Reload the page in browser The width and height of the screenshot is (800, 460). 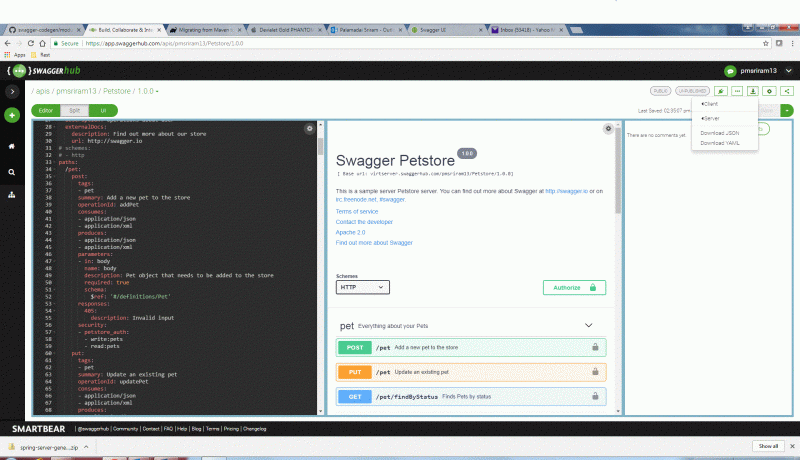pyautogui.click(x=31, y=43)
